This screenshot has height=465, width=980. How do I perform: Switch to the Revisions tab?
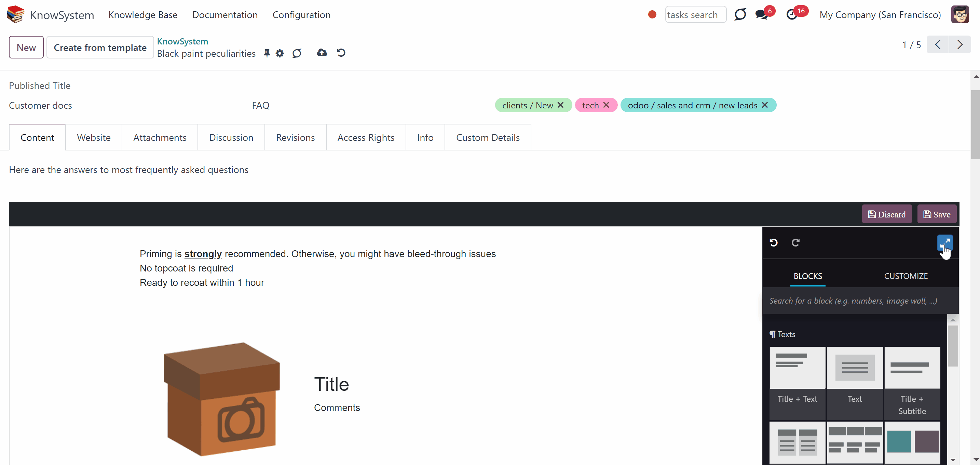tap(296, 137)
